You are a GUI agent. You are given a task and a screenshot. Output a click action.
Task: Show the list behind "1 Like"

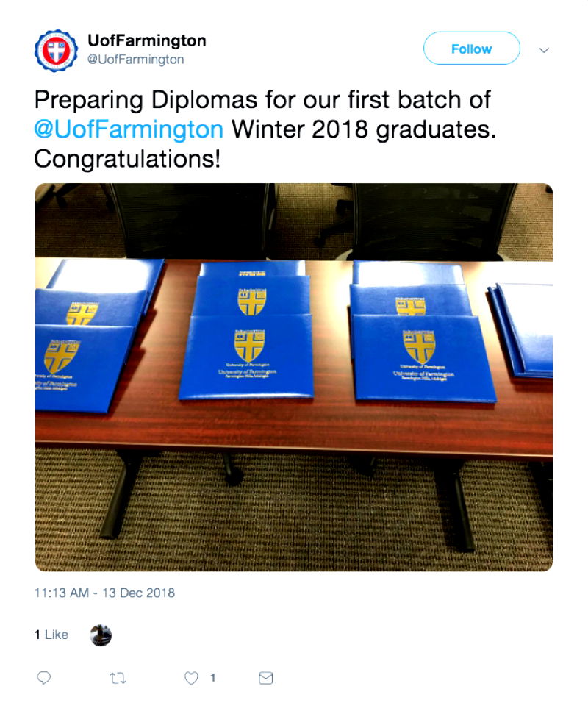pos(51,635)
